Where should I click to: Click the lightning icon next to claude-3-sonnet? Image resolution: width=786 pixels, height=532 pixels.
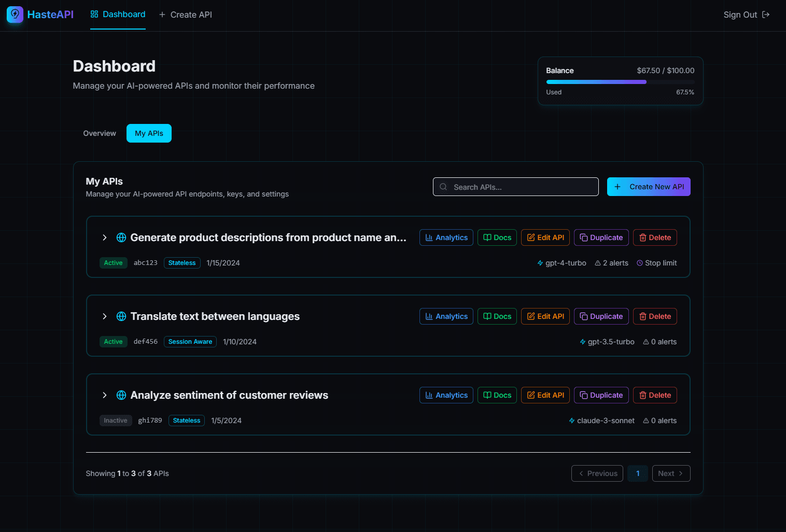point(572,421)
